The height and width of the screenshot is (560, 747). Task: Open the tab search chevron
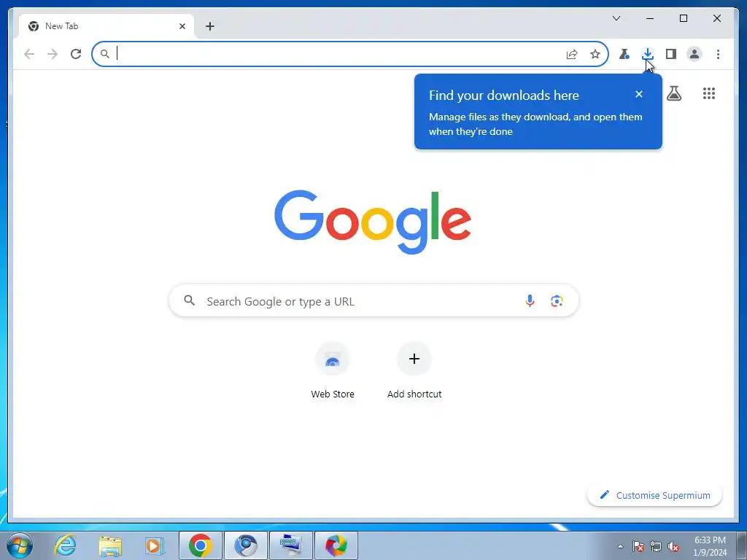coord(616,18)
